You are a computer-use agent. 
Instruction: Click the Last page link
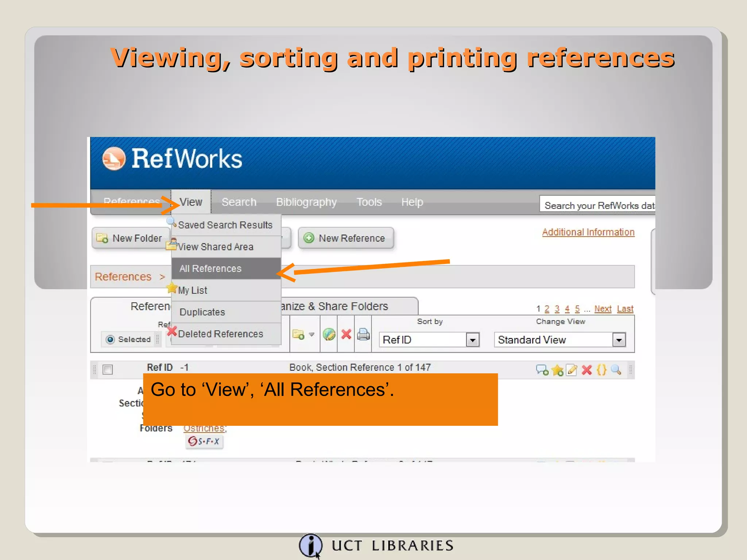[x=625, y=309]
